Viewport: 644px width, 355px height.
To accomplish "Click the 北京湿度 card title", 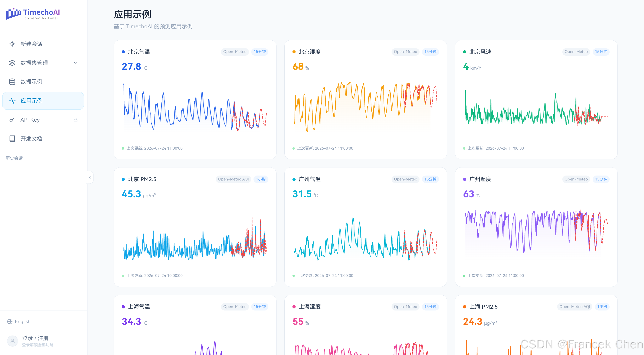I will click(309, 52).
